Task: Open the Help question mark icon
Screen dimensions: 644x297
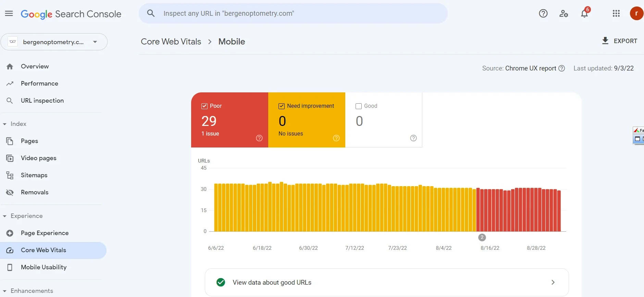Action: click(543, 13)
